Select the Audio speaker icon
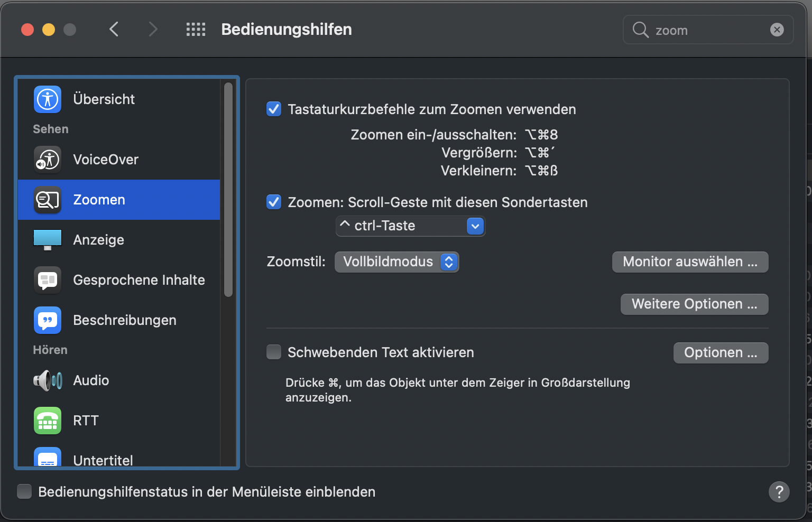812x522 pixels. click(48, 380)
